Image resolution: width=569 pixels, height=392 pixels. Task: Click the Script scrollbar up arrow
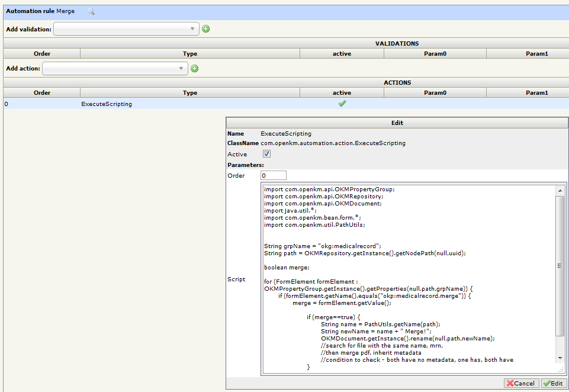[x=560, y=189]
